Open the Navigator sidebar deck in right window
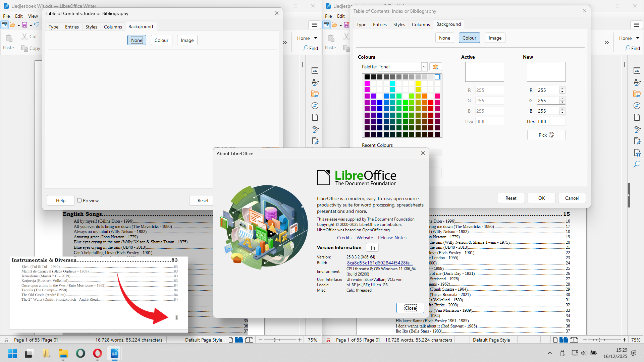Image resolution: width=644 pixels, height=362 pixels. [637, 106]
